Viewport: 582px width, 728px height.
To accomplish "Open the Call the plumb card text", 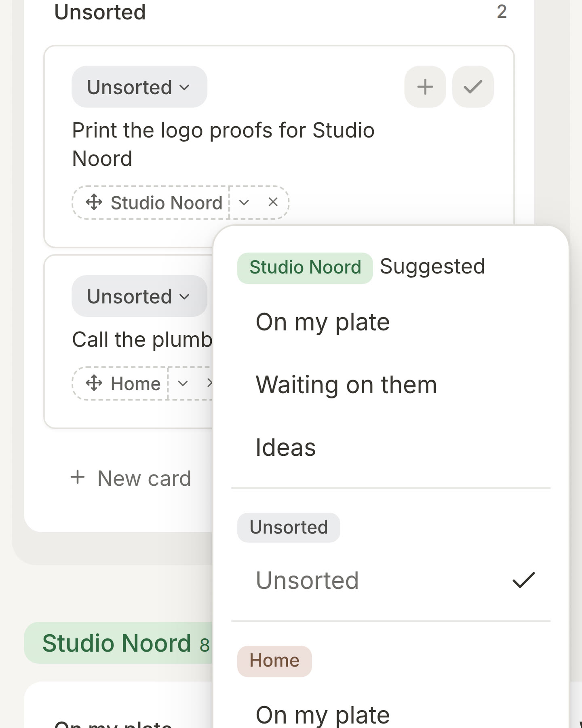I will [x=142, y=339].
